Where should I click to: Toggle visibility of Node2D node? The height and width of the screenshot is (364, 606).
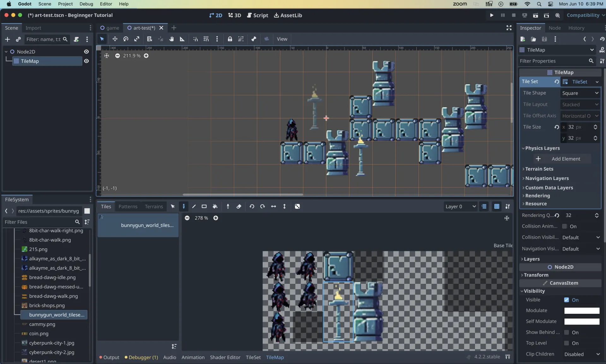[86, 51]
